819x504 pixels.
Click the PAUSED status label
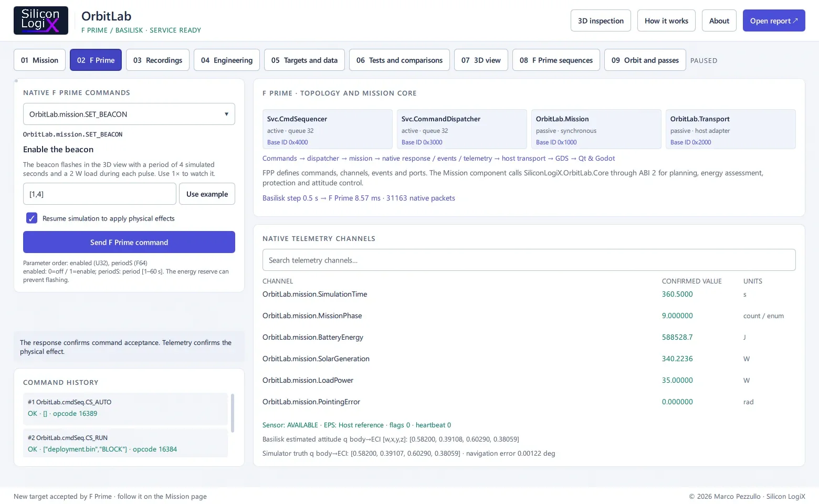tap(703, 60)
